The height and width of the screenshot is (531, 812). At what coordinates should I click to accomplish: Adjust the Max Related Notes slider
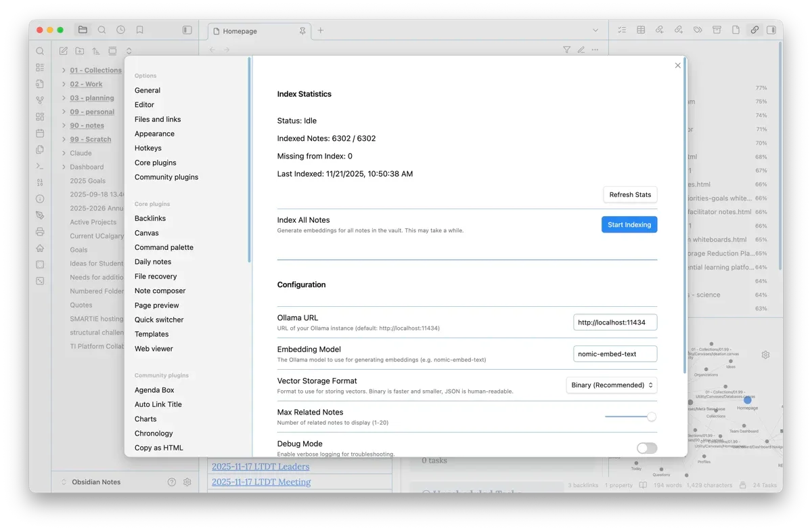[x=631, y=417]
